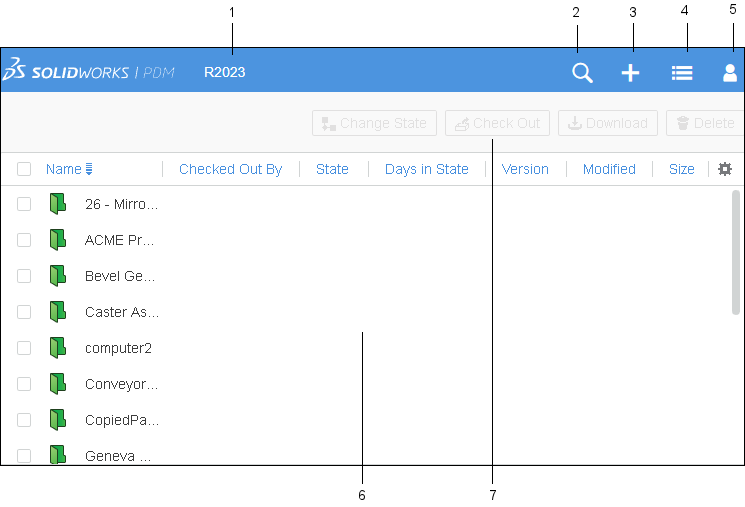Open the search magnifier icon
745x507 pixels.
[582, 73]
